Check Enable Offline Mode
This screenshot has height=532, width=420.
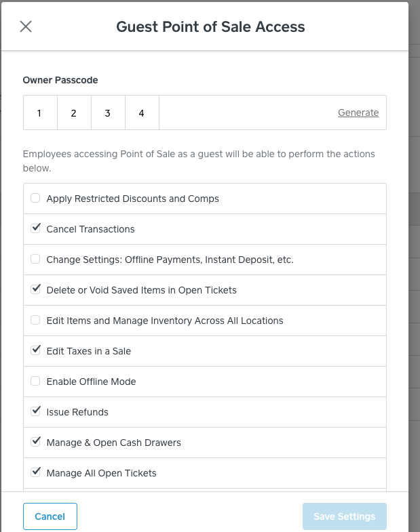coord(35,381)
